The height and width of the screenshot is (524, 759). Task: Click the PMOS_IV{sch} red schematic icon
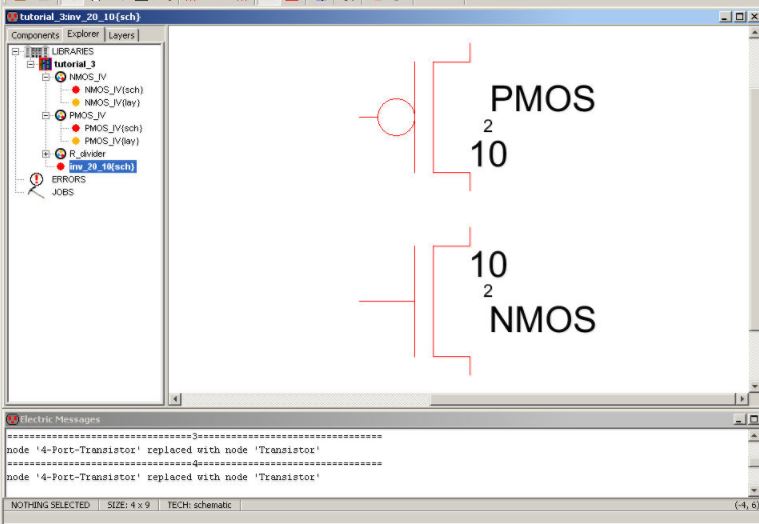point(75,128)
